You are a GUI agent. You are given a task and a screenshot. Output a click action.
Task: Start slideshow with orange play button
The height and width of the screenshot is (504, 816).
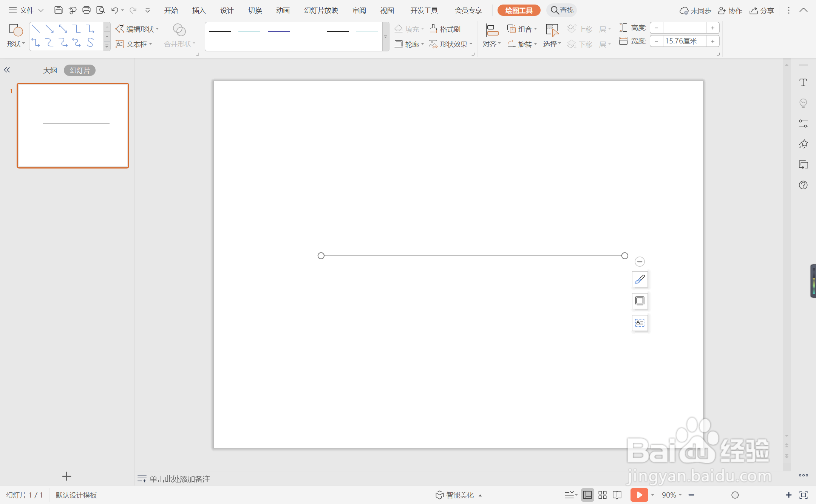tap(639, 495)
